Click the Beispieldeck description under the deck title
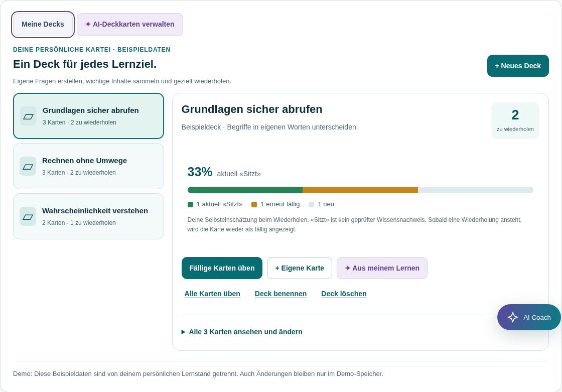 coord(269,127)
